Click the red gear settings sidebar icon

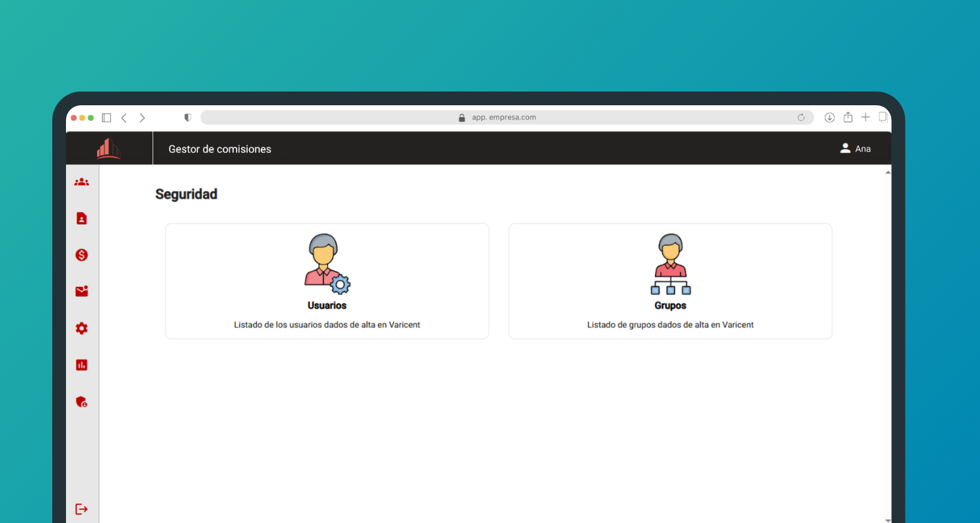82,328
